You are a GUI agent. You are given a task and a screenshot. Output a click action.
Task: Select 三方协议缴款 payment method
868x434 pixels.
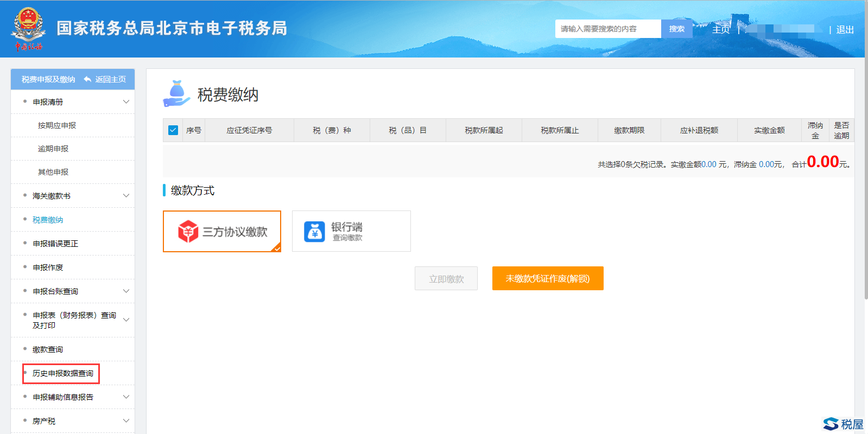(222, 232)
